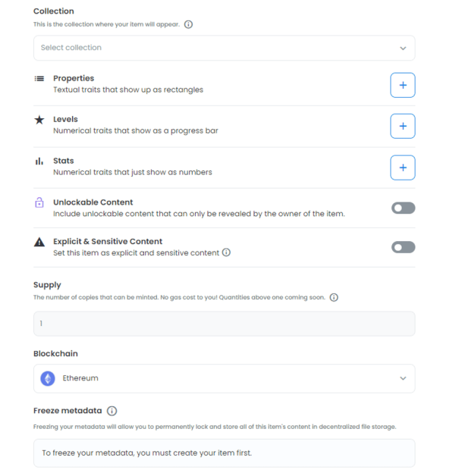Click info icon next to explicit content text
Screen dimensions: 462x476
click(x=226, y=253)
